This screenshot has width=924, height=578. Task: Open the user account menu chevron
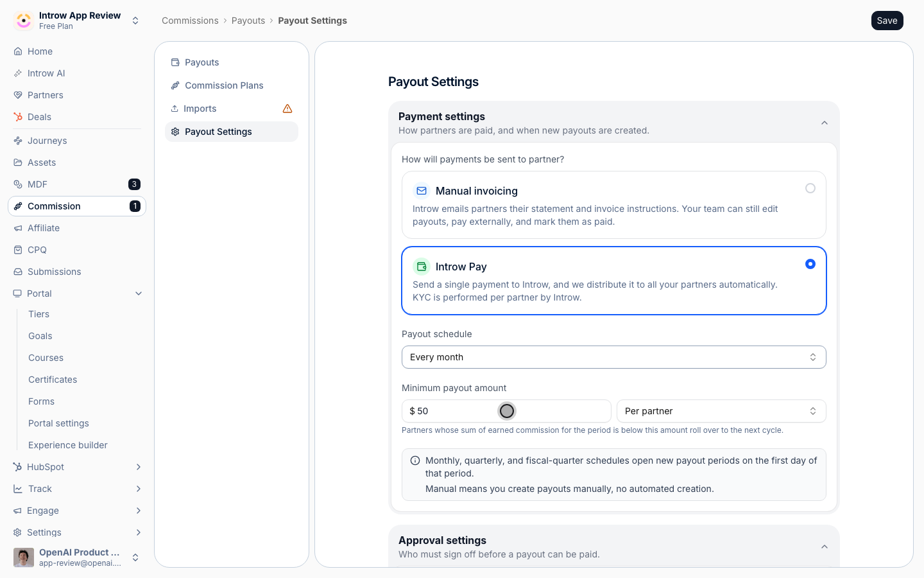(135, 557)
